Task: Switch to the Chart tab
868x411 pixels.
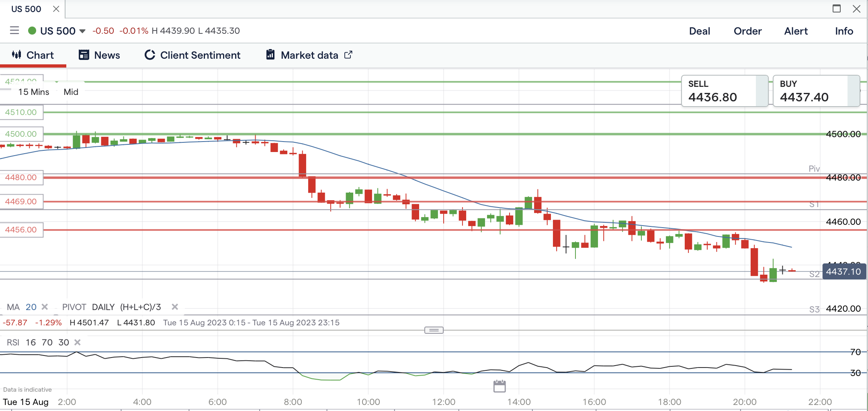Action: [33, 55]
